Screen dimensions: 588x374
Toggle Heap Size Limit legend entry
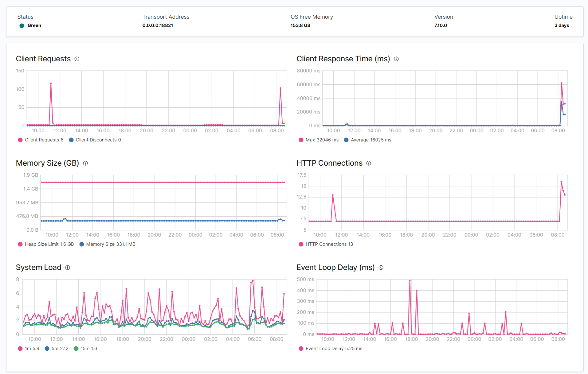(x=46, y=244)
